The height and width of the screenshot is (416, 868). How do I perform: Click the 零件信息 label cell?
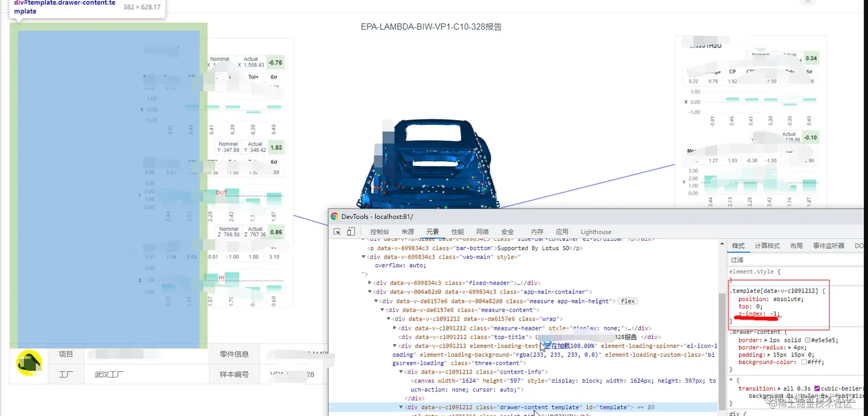234,354
